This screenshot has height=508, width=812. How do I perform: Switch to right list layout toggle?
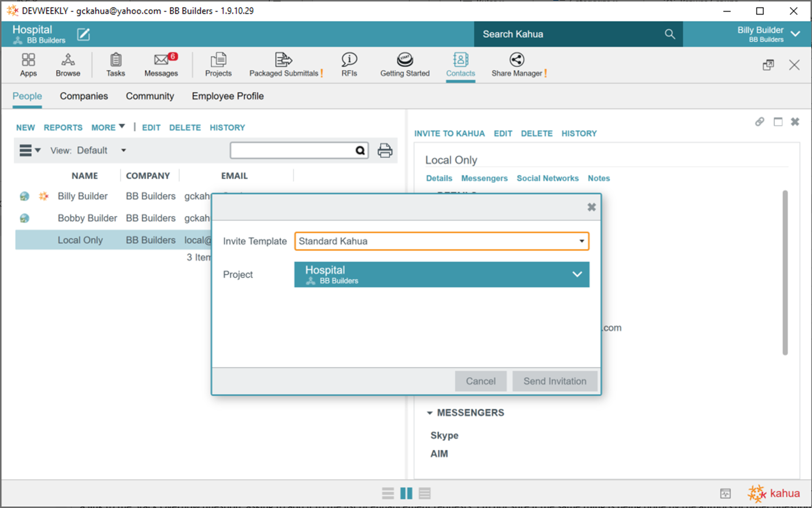(x=425, y=493)
